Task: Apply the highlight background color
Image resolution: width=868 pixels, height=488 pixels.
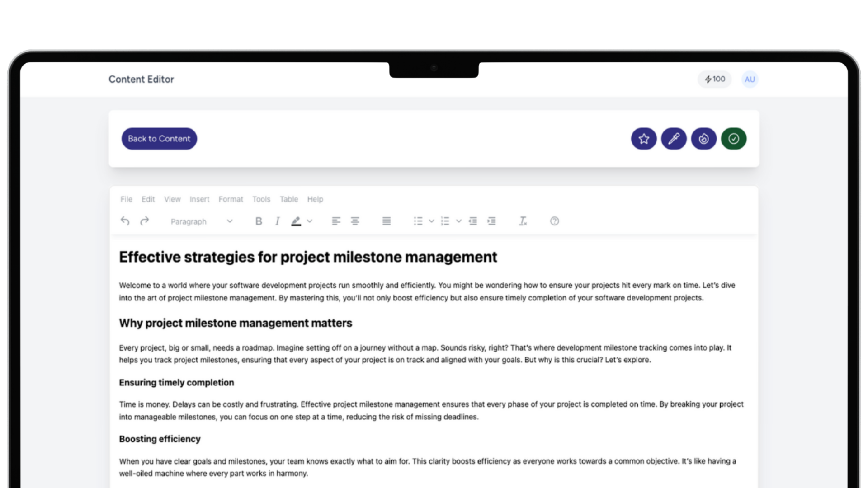Action: 296,221
